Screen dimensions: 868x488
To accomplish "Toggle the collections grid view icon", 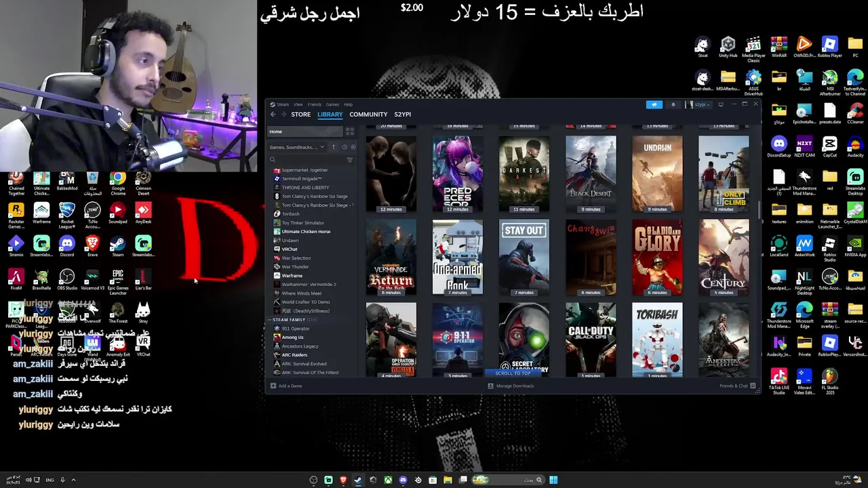I will pos(350,131).
